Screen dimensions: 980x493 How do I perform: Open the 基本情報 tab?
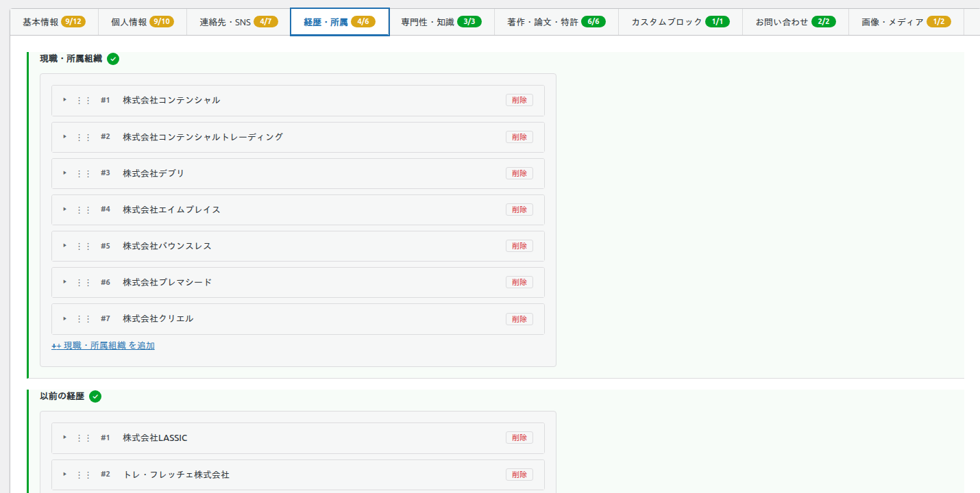54,22
